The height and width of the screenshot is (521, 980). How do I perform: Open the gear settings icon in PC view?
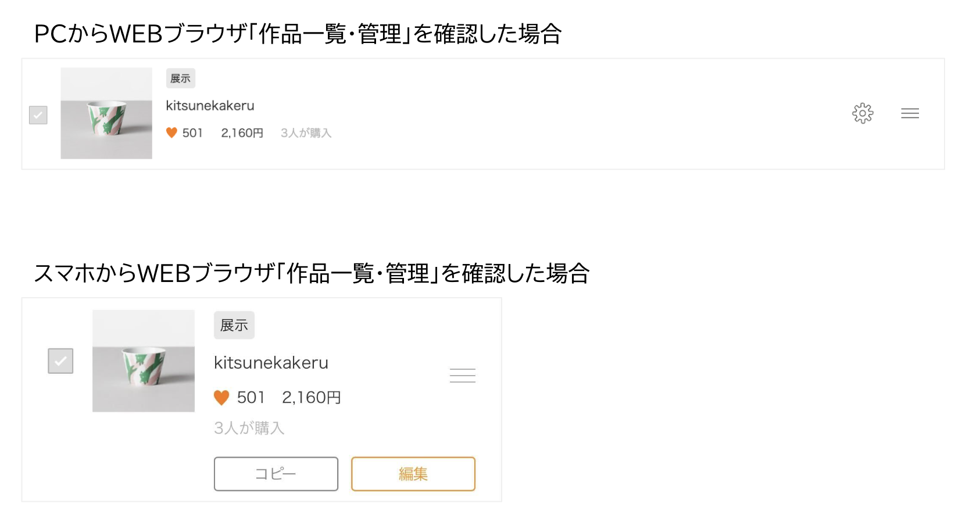pos(863,113)
